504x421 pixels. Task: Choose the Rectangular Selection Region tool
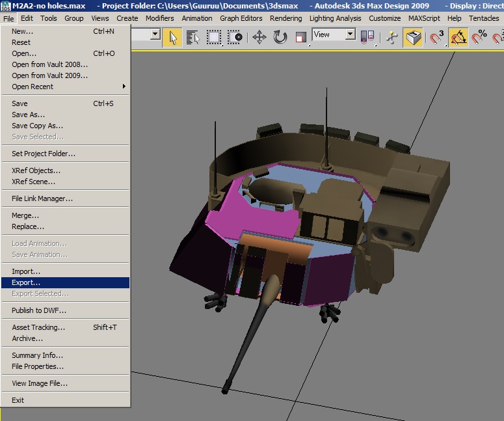coord(214,38)
